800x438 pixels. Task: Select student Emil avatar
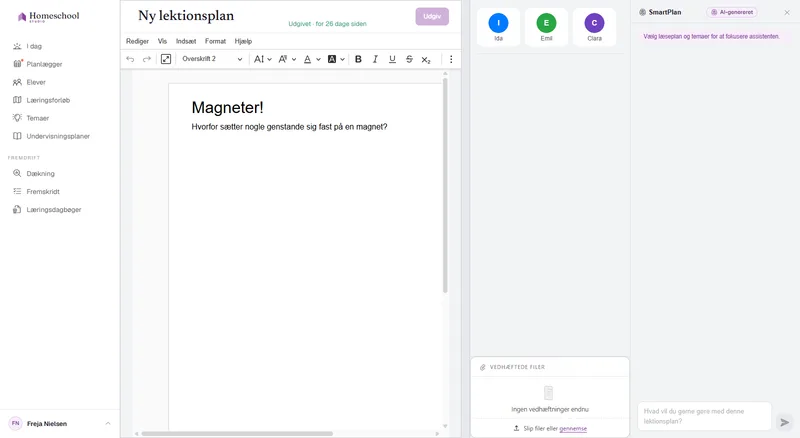pyautogui.click(x=546, y=23)
